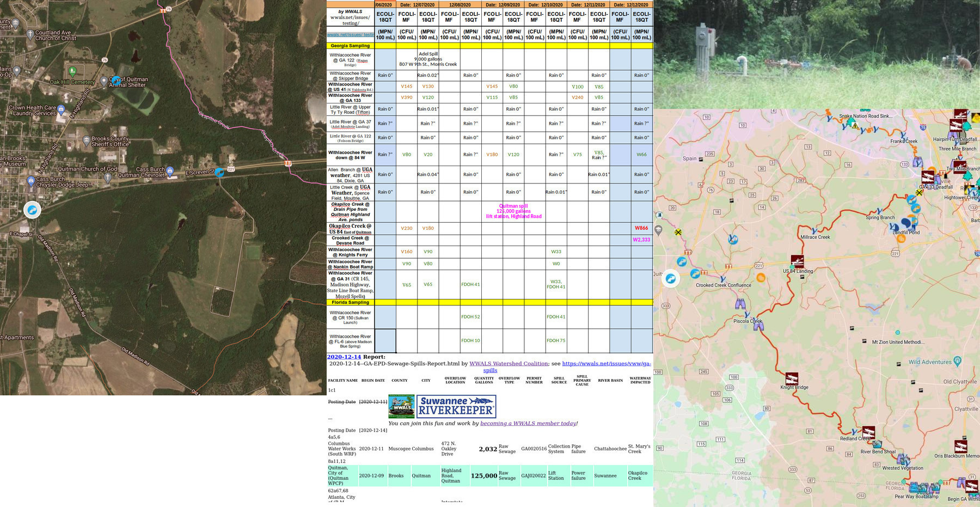This screenshot has height=507, width=980.
Task: Select the V160 cell in Knights Ferry row
Action: (x=406, y=252)
